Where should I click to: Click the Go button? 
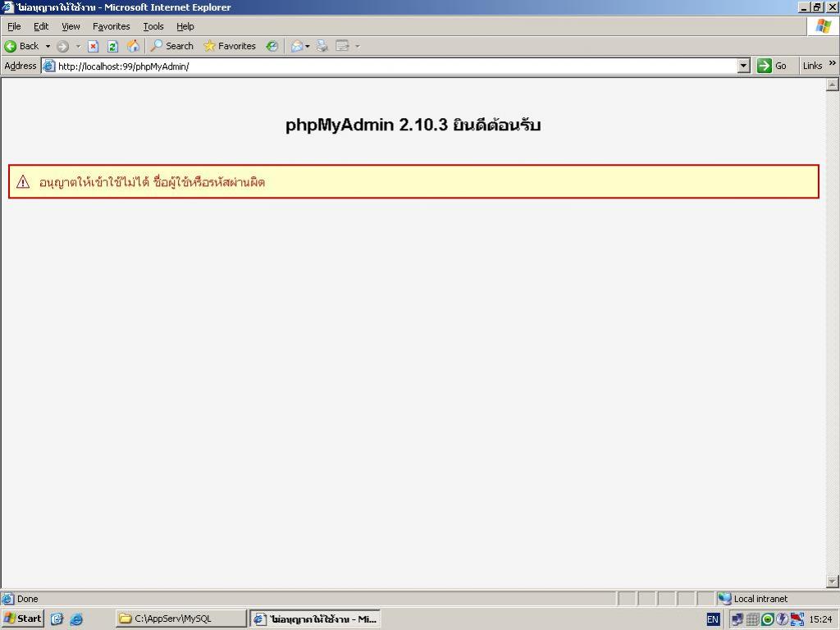773,66
